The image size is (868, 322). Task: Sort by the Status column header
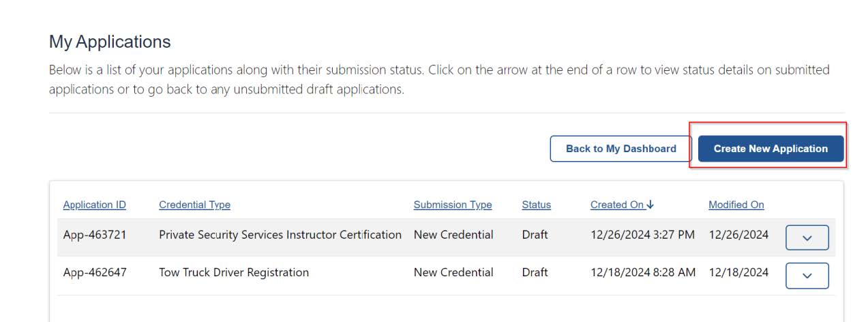click(536, 205)
